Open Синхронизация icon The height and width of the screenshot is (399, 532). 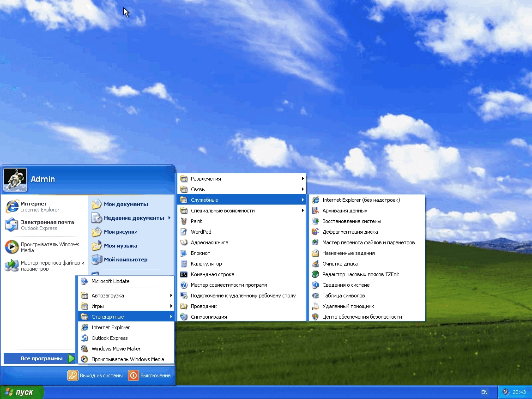tap(183, 317)
